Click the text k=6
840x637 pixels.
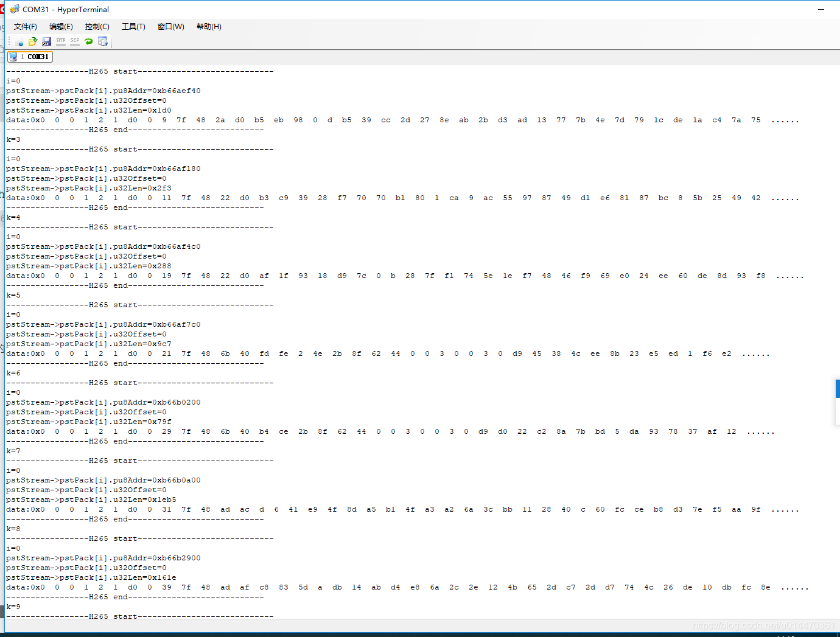pos(13,373)
